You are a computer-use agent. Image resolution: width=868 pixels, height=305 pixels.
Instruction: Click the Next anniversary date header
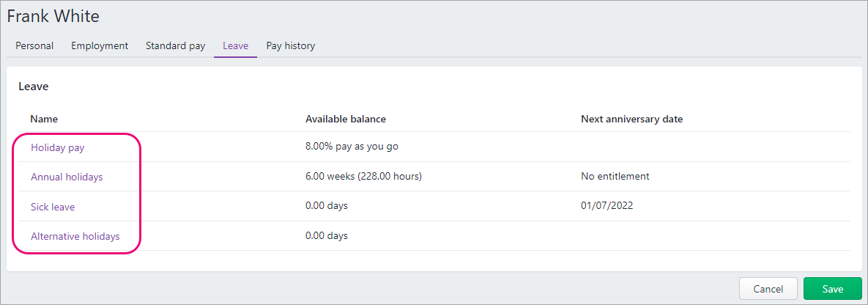631,120
